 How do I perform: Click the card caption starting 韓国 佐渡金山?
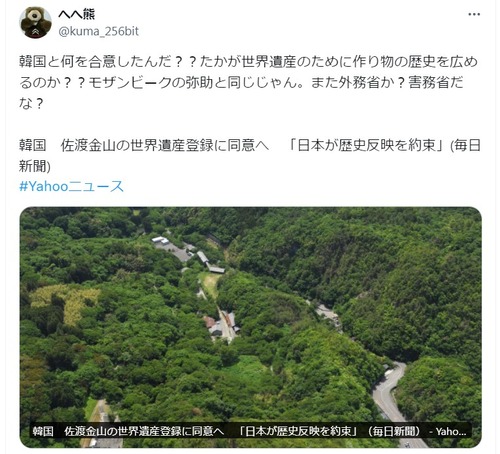point(249,431)
